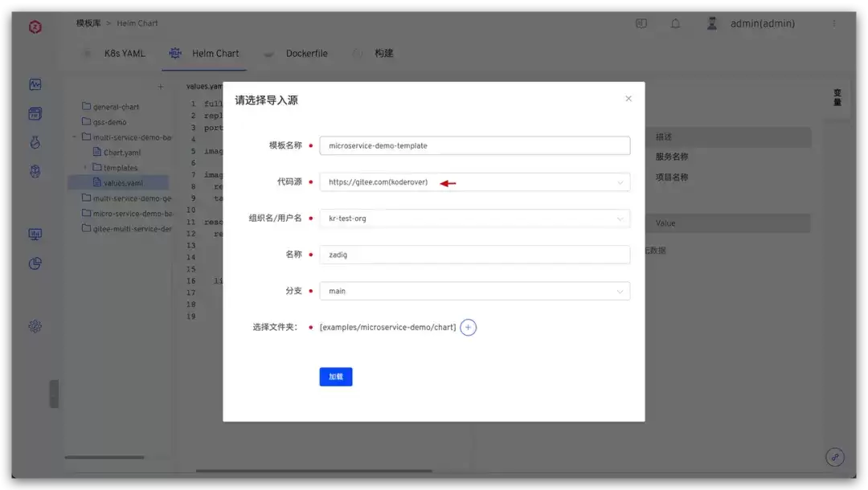
Task: Open Chart.yaml in the tree
Action: (122, 153)
